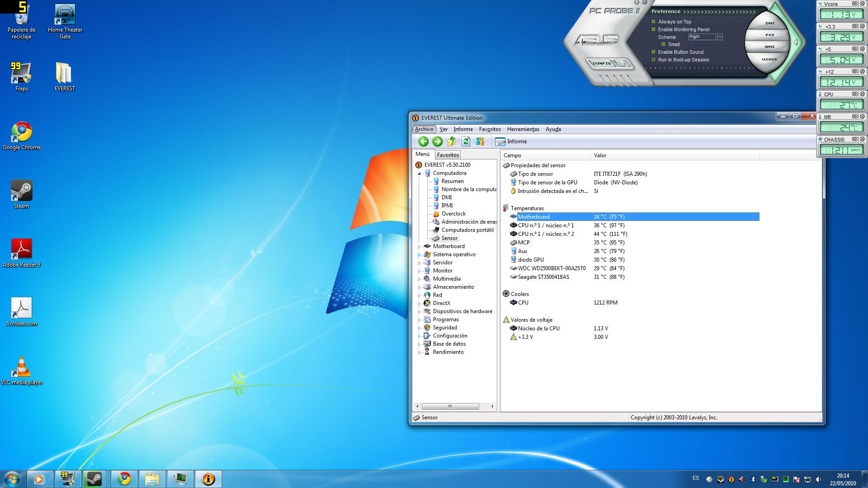Expand the Servidor tree node

(x=420, y=263)
